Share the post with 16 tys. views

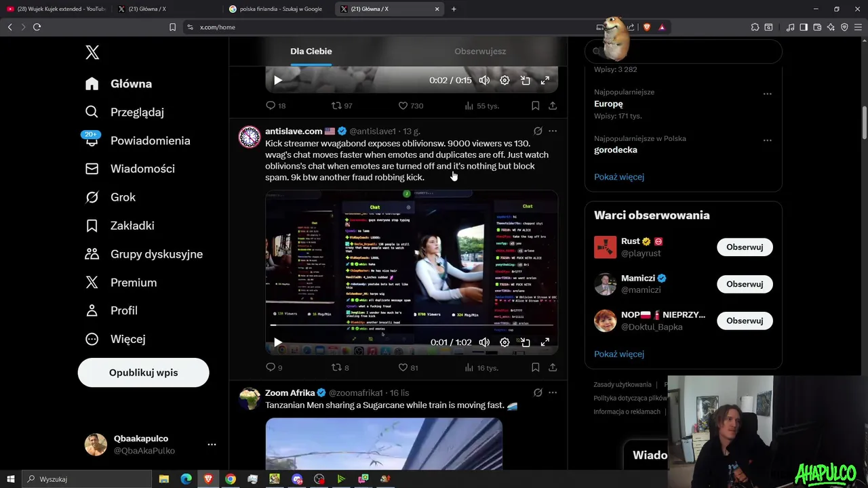[553, 367]
